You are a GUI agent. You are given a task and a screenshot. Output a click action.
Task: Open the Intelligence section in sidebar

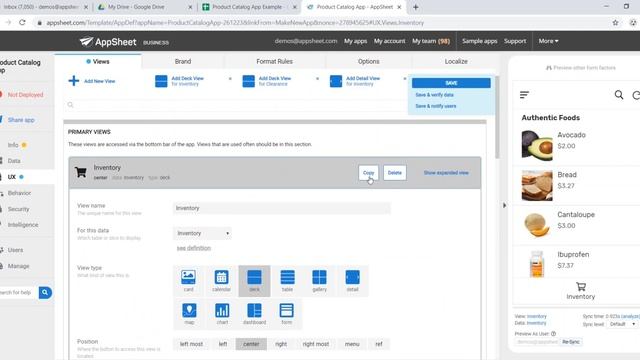23,225
